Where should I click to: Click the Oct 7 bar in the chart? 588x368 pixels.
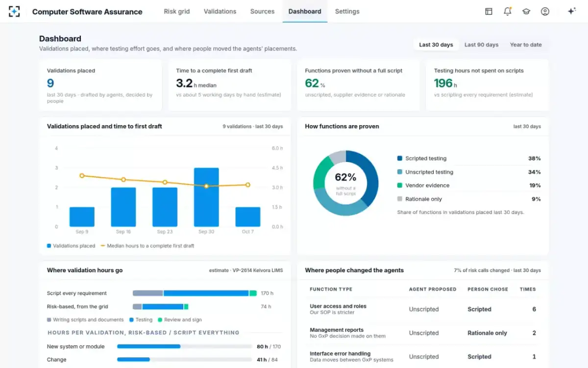click(x=248, y=217)
